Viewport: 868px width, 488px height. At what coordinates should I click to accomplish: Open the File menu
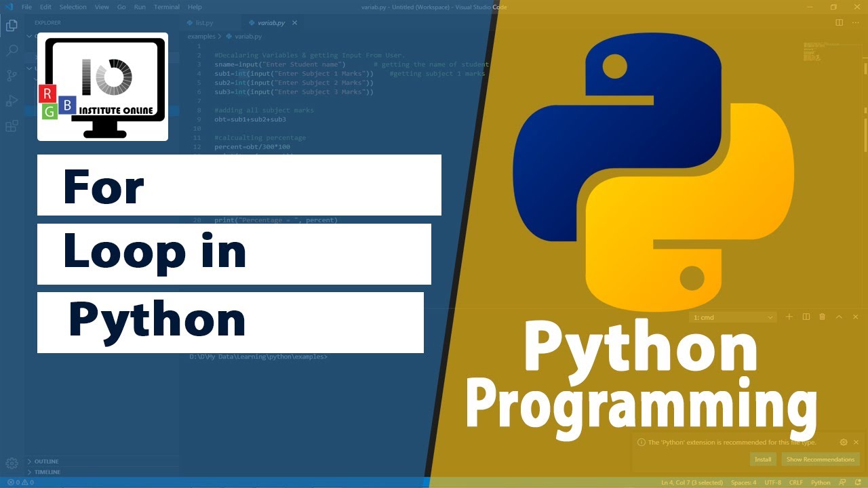pos(27,7)
